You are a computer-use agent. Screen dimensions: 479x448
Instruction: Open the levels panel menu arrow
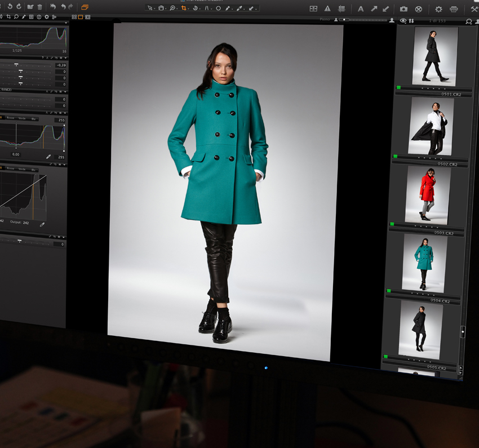tap(65, 113)
